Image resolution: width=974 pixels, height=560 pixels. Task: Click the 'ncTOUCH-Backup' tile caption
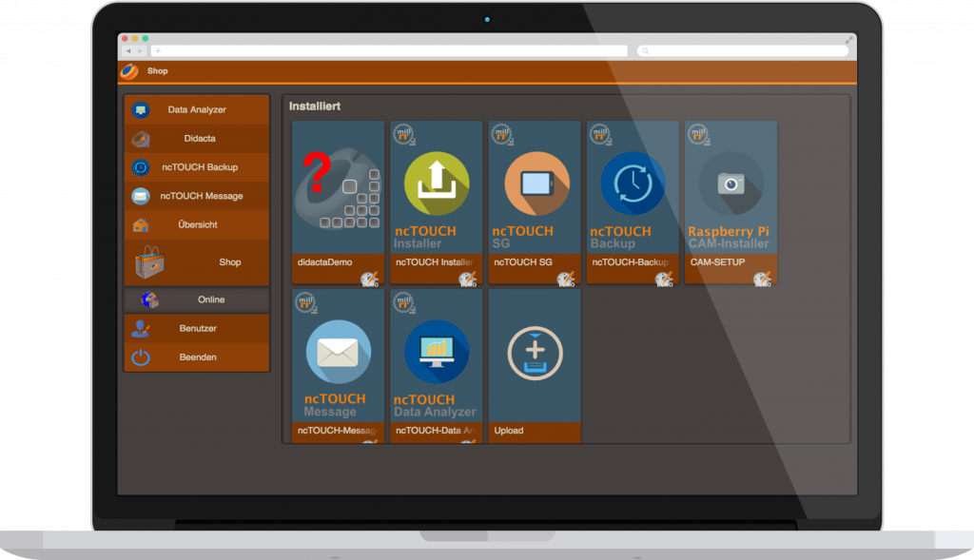(631, 262)
